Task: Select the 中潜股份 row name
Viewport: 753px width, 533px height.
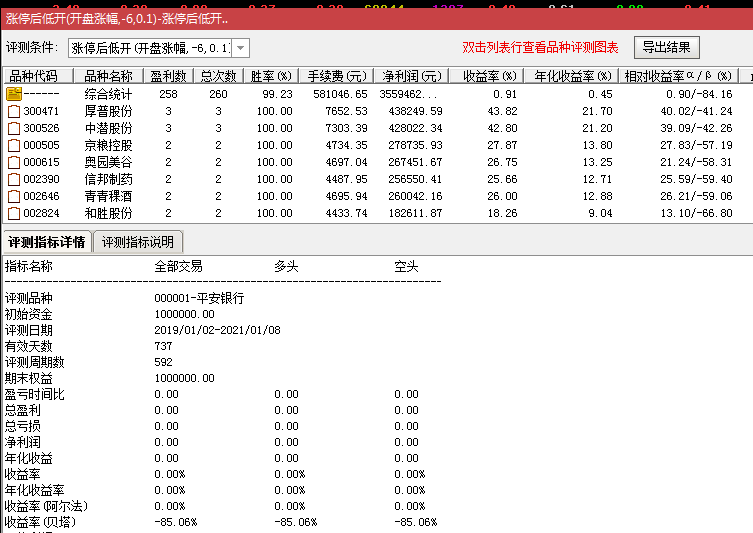Action: pyautogui.click(x=108, y=128)
